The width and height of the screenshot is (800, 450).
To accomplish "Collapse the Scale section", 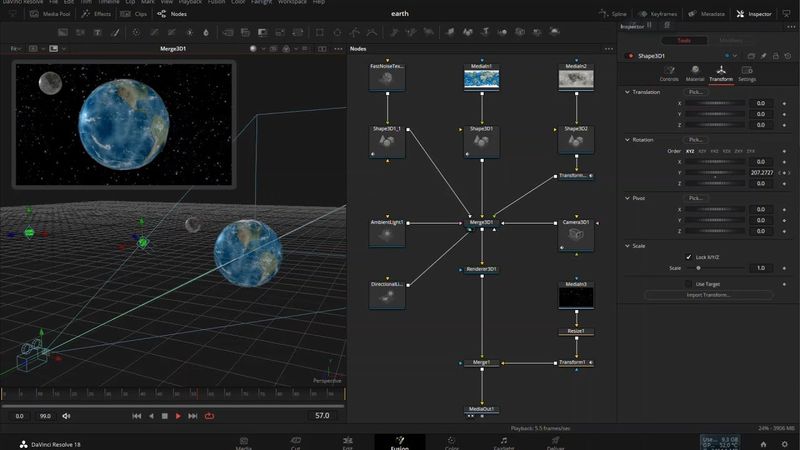I will pyautogui.click(x=627, y=245).
